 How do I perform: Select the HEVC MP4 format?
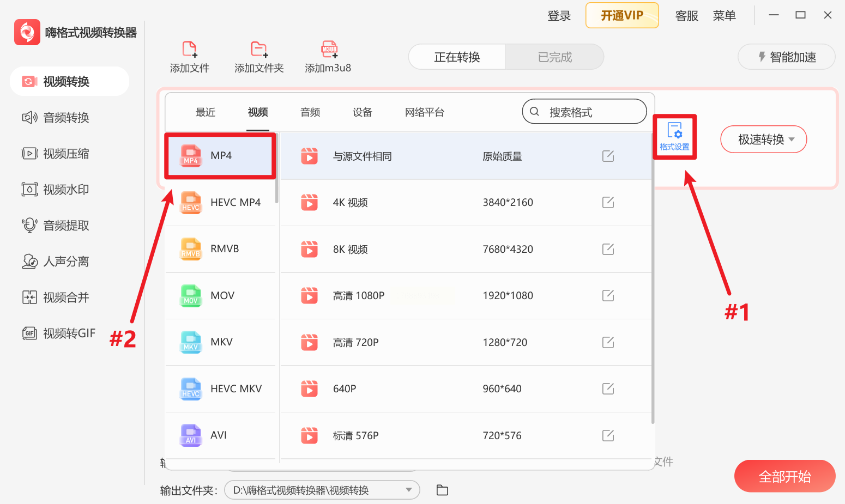point(221,203)
